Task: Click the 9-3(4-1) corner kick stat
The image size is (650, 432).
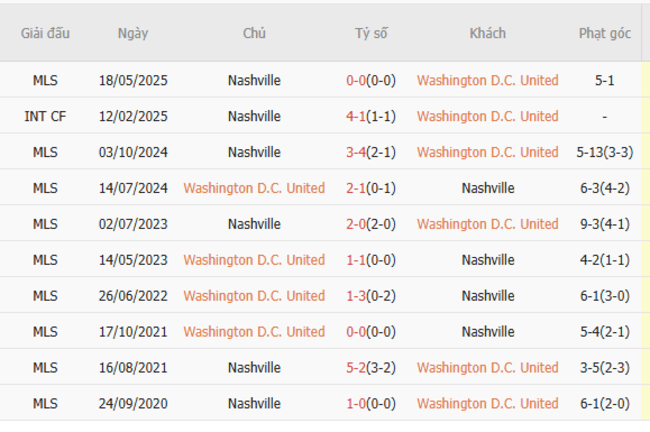Action: click(604, 224)
